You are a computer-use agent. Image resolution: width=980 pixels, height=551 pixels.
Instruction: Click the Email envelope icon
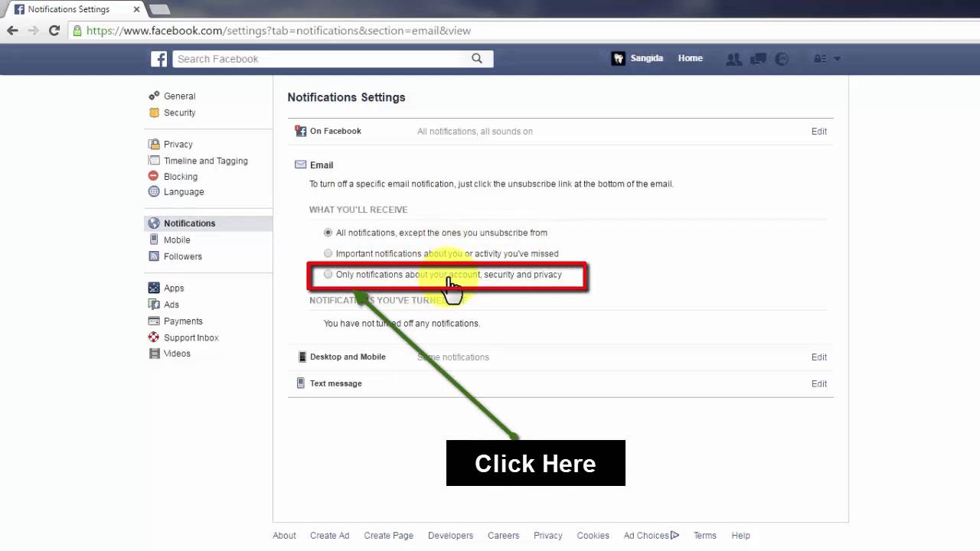pos(301,165)
